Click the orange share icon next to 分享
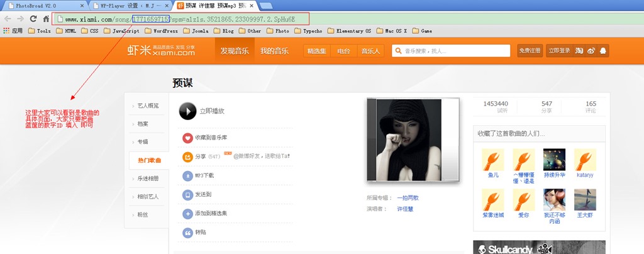 coord(187,157)
